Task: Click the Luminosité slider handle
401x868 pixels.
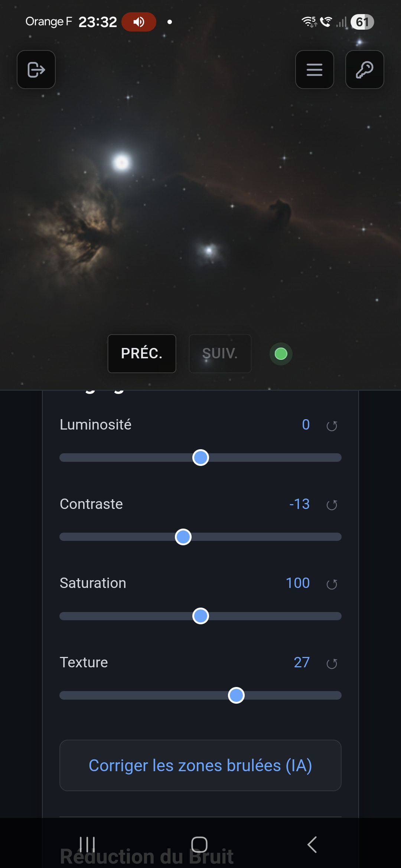Action: 200,458
